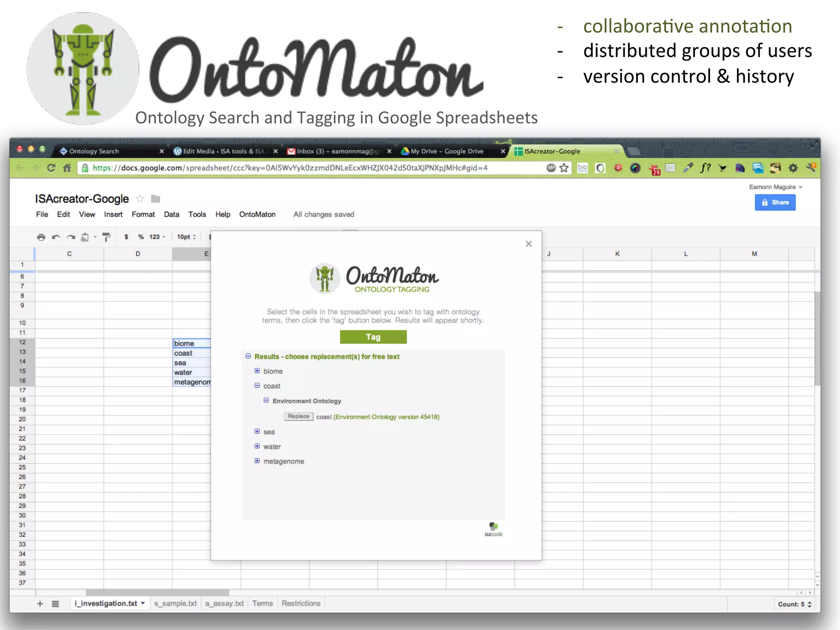Switch to the Restrictions sheet

pos(301,604)
